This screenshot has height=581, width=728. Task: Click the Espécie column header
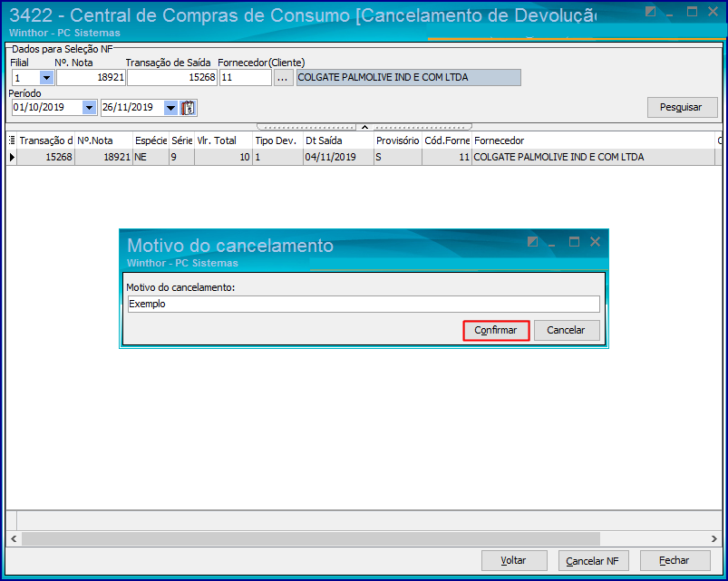pyautogui.click(x=150, y=140)
